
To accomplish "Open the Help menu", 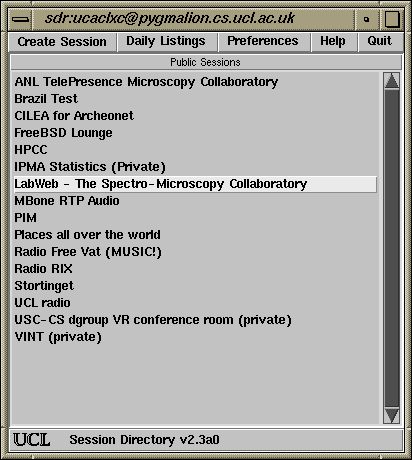I will (x=333, y=42).
